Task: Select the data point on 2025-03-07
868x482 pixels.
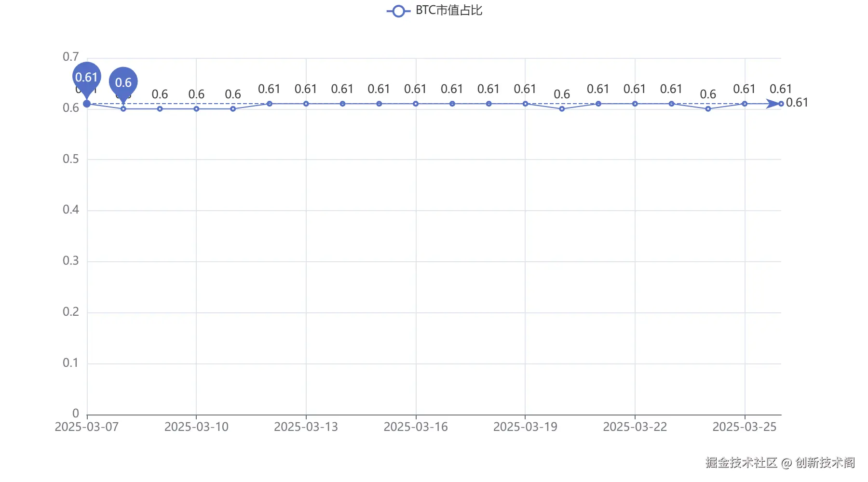Action: tap(87, 104)
